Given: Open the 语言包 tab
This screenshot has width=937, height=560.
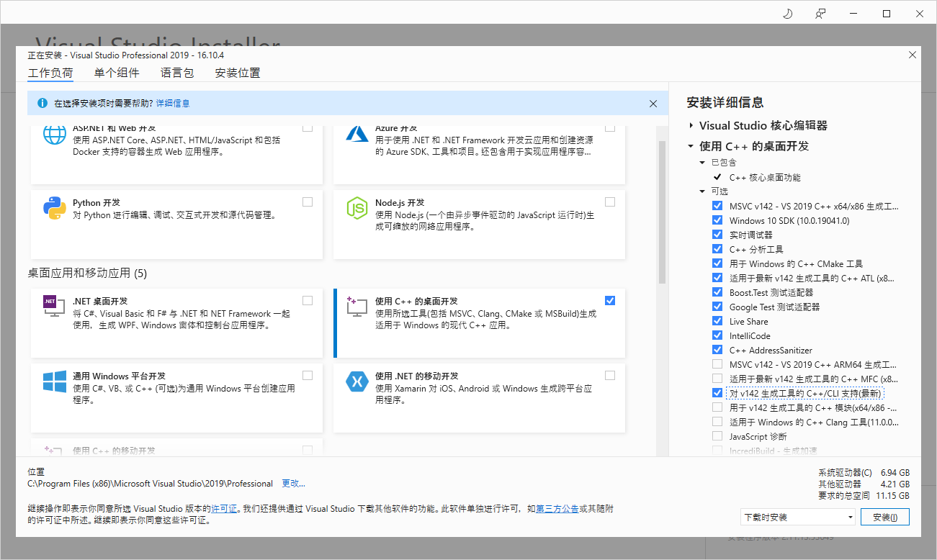Looking at the screenshot, I should tap(176, 72).
